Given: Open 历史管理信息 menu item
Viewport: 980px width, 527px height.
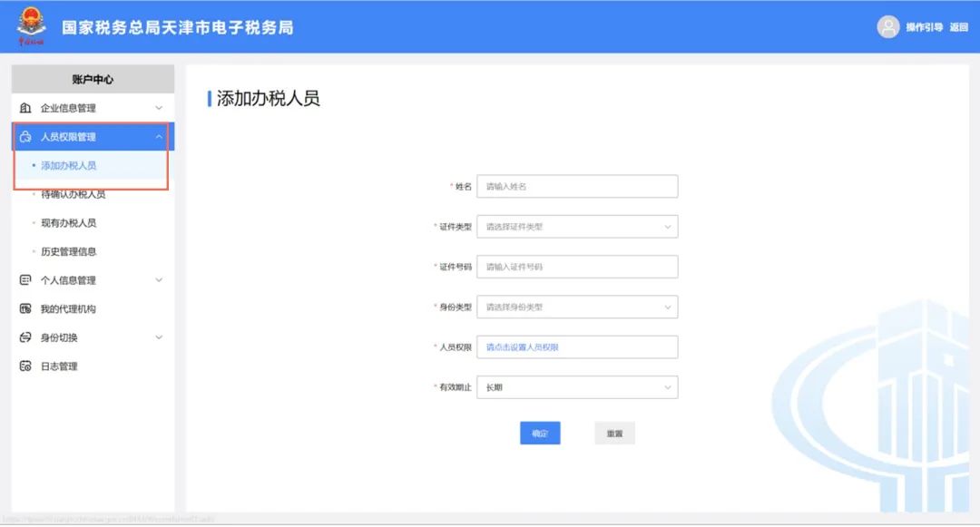Looking at the screenshot, I should (68, 252).
